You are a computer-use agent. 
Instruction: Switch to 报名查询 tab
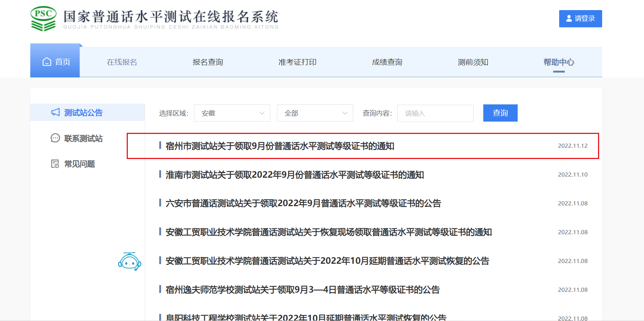(x=208, y=62)
